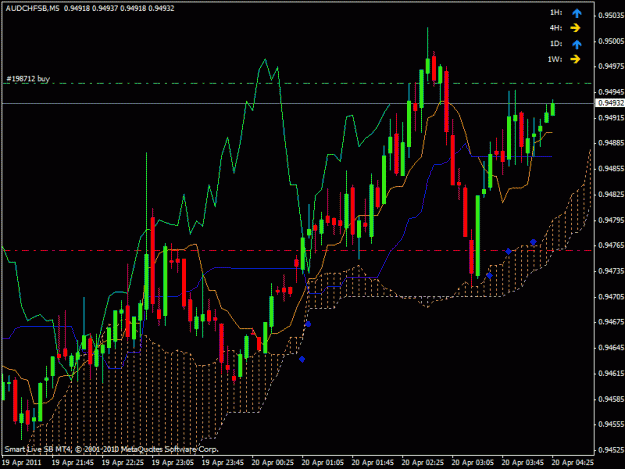
Task: Click the time axis label 19 Apr 21:45
Action: [x=73, y=462]
